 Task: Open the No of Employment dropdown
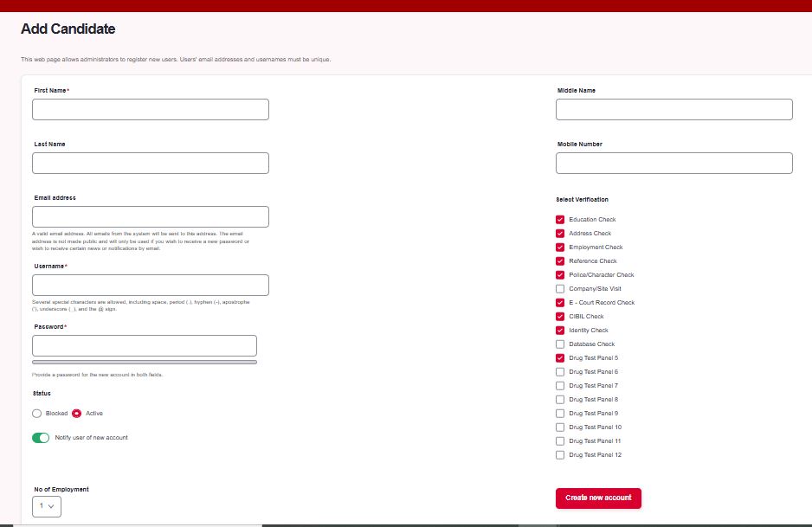[46, 506]
